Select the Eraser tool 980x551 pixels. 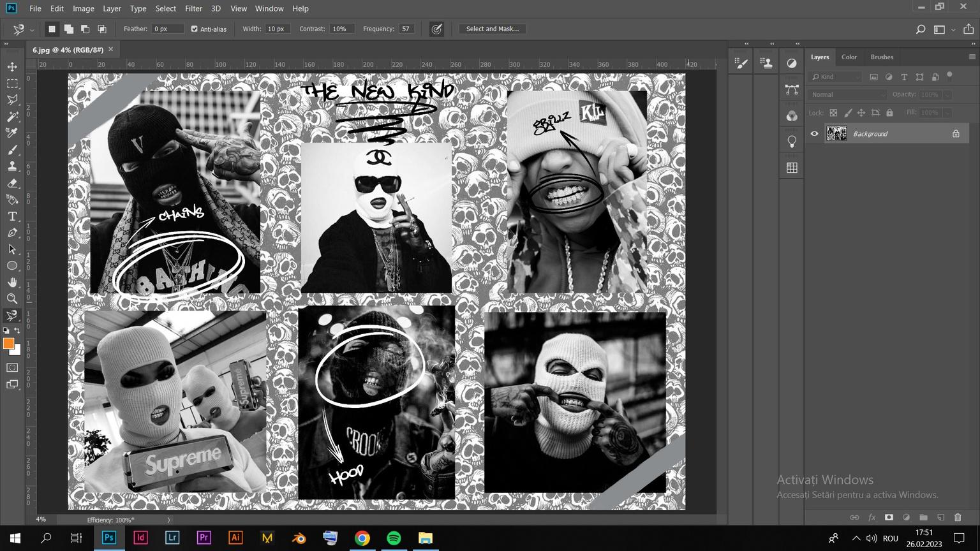(x=12, y=183)
